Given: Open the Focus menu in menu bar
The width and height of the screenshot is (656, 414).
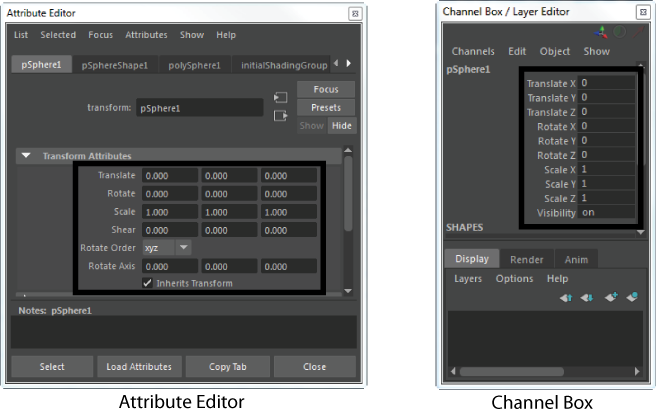Looking at the screenshot, I should 100,35.
